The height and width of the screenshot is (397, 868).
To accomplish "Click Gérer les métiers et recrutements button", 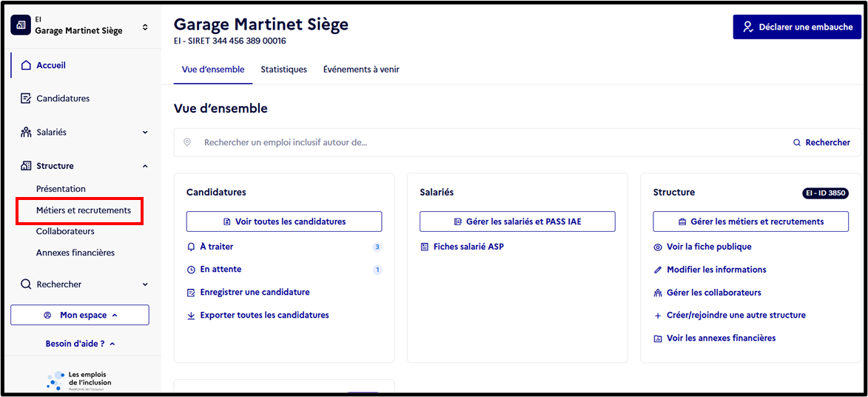I will [x=750, y=221].
